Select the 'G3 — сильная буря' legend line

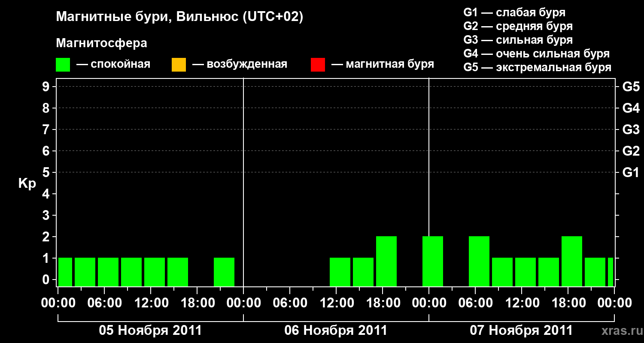pyautogui.click(x=518, y=40)
